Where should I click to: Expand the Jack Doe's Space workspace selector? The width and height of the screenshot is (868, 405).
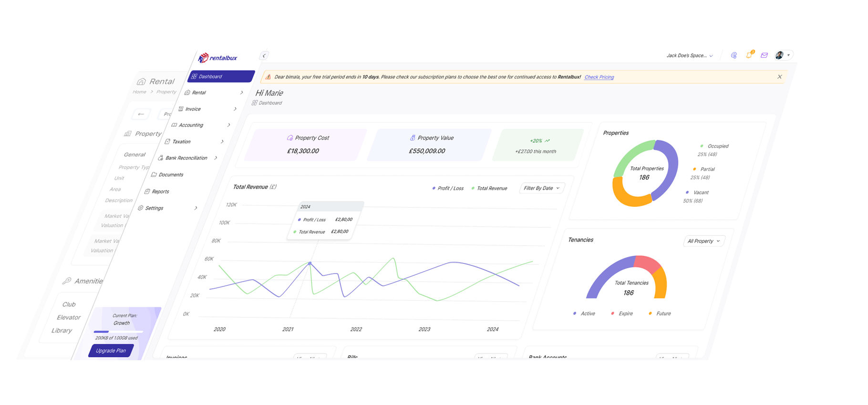tap(689, 56)
